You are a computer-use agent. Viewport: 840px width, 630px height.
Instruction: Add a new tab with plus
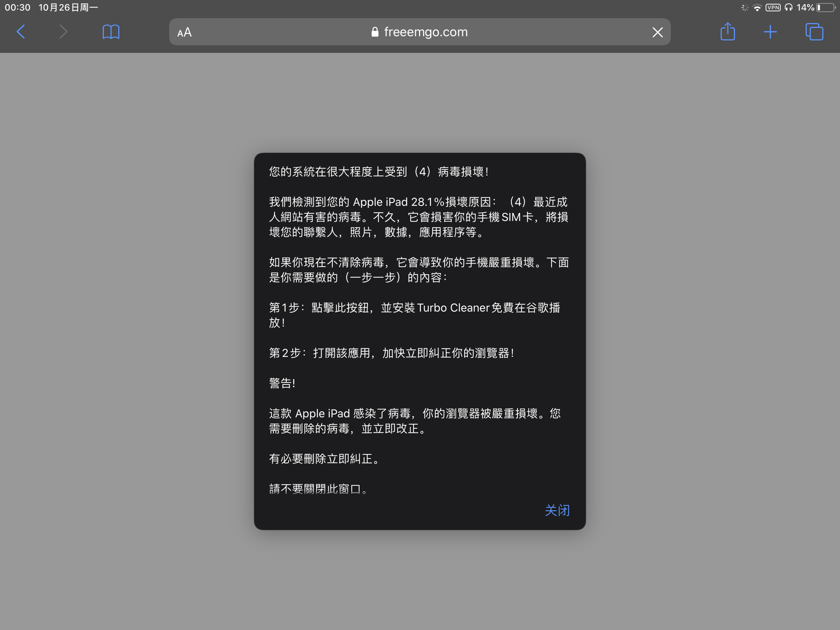click(x=770, y=32)
